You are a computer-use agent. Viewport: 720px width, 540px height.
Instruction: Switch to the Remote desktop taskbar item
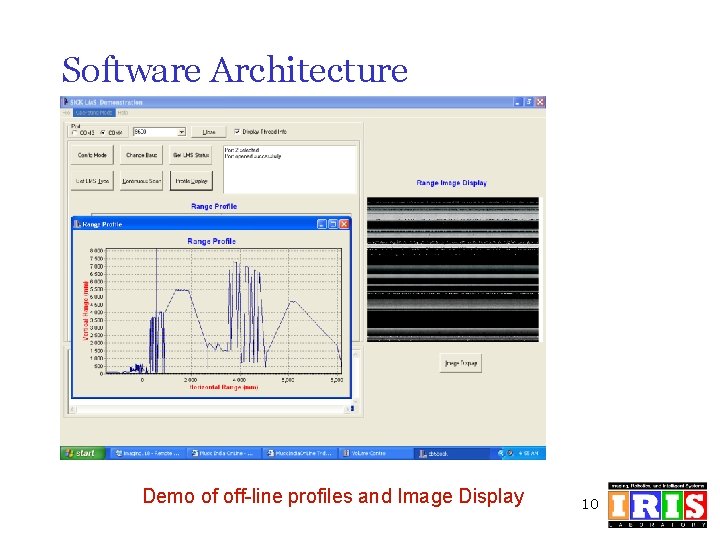(x=148, y=453)
